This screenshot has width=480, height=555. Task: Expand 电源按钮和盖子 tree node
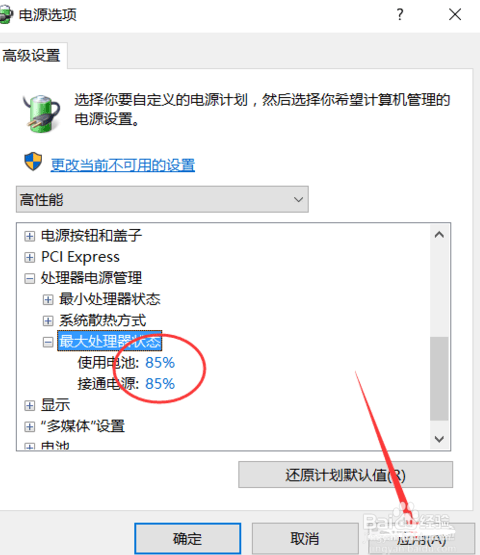click(x=30, y=236)
